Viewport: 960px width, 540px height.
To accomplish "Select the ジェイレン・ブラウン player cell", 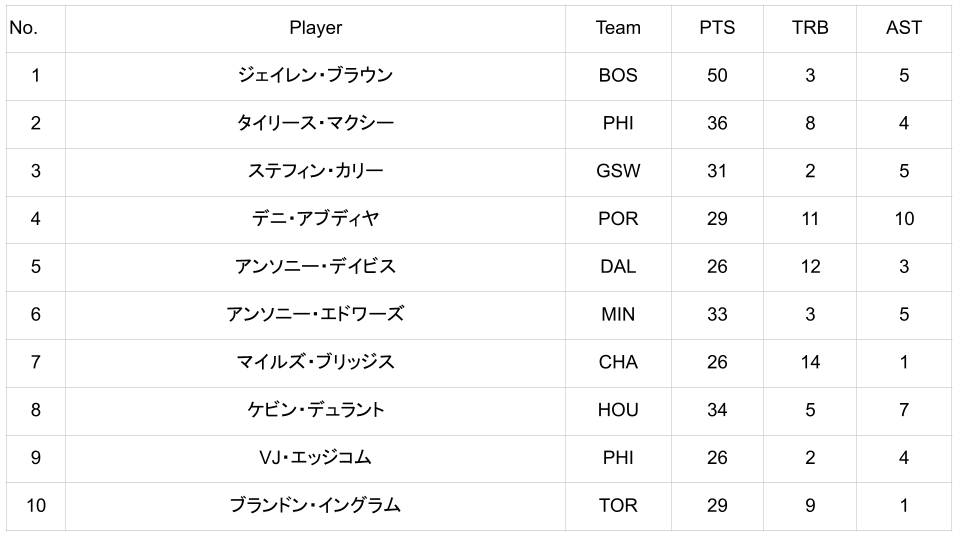I will pyautogui.click(x=315, y=76).
